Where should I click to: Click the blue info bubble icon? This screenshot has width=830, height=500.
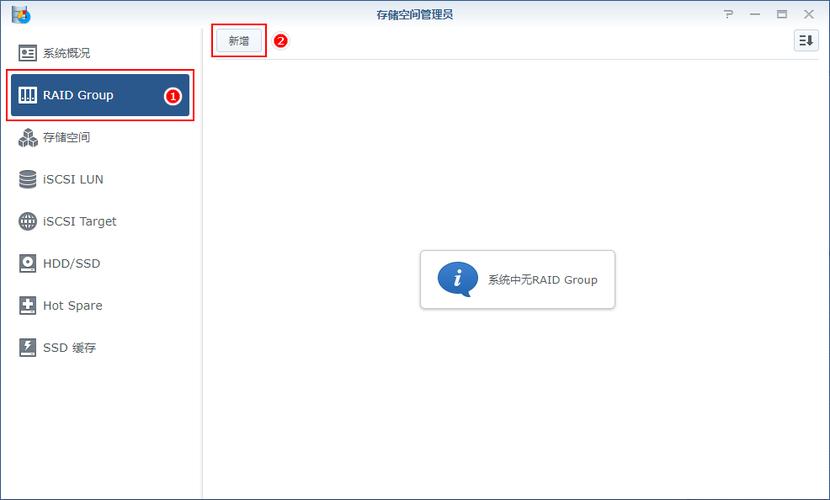point(458,279)
